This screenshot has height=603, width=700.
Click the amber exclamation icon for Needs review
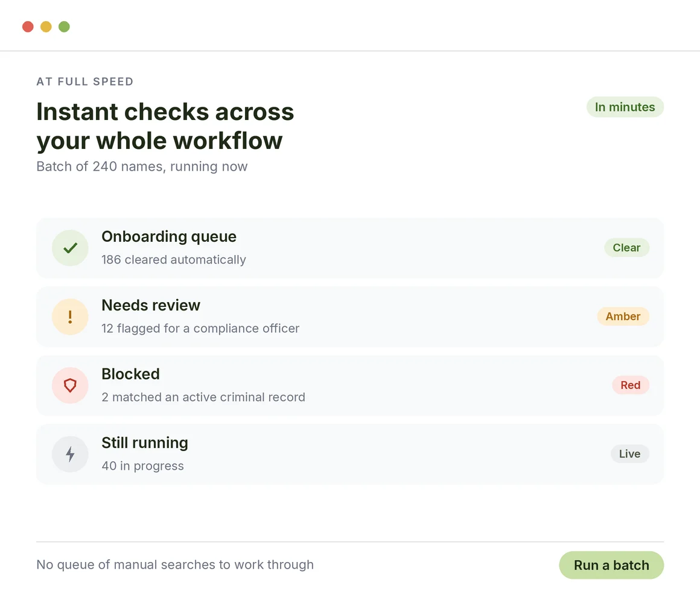[70, 317]
